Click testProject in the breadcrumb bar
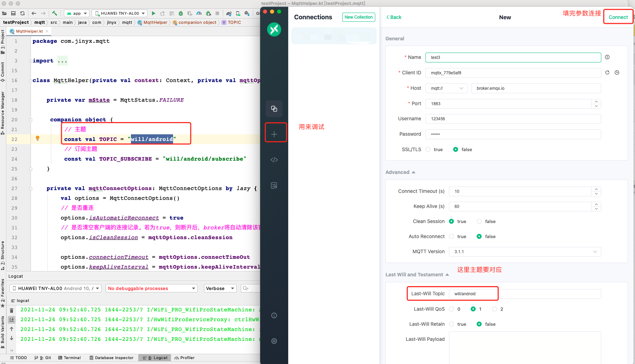The height and width of the screenshot is (364, 635). point(16,22)
